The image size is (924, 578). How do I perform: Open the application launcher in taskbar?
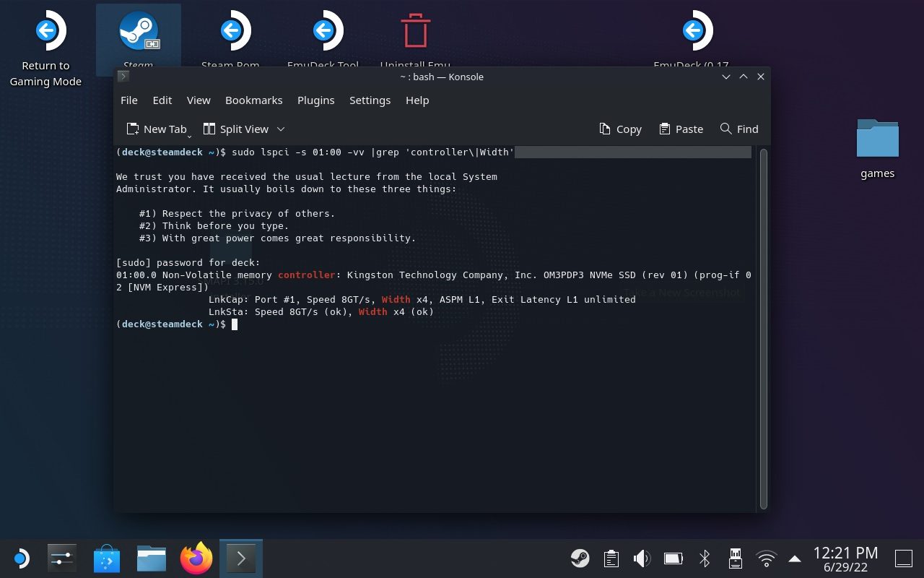[20, 558]
